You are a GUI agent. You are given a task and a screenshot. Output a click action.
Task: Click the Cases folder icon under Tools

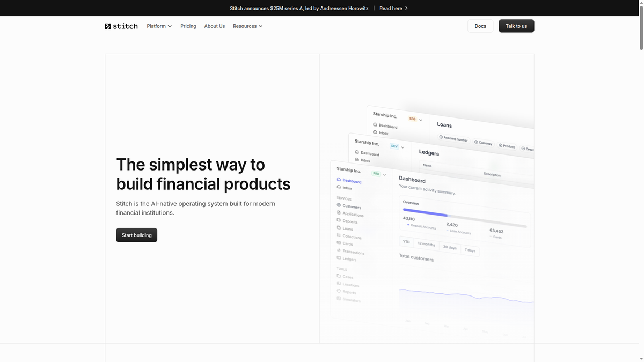(x=339, y=276)
